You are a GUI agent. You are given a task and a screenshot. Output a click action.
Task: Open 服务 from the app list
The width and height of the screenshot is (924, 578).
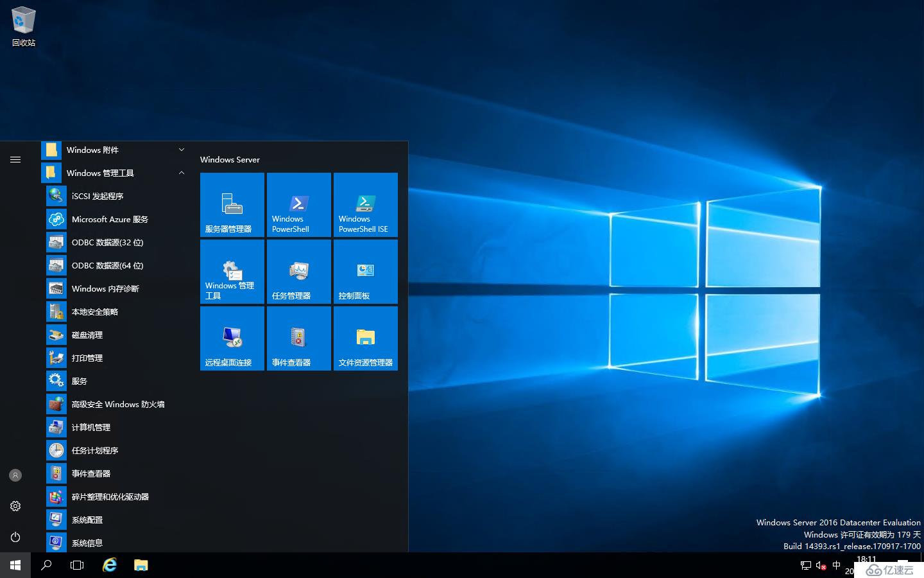click(x=116, y=381)
